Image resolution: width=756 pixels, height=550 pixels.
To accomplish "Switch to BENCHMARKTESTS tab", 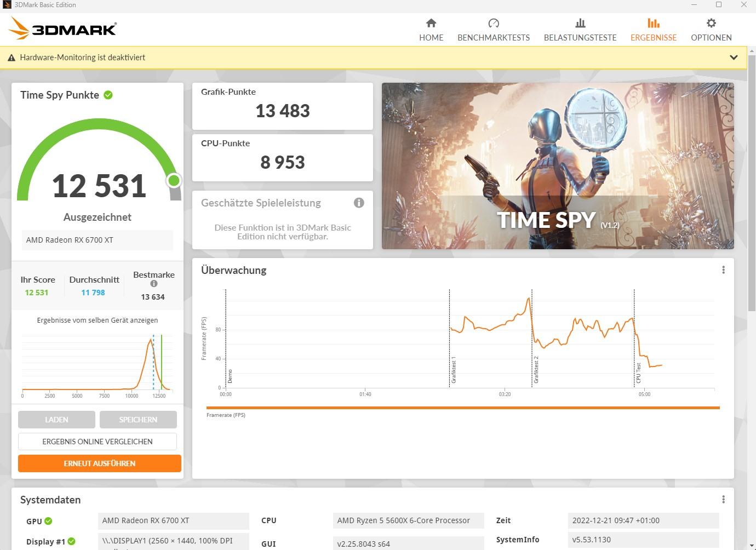I will coord(494,30).
